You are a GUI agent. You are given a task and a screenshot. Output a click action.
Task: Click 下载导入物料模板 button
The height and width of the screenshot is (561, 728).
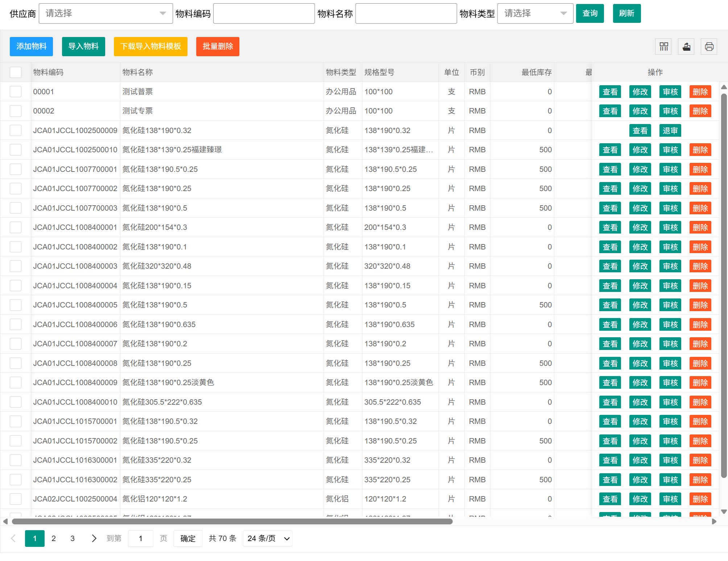[150, 46]
